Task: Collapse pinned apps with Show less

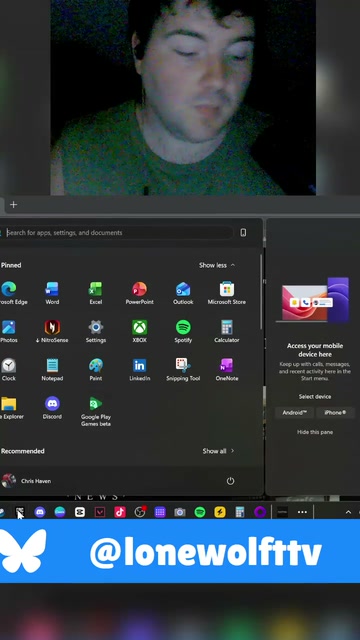Action: click(217, 265)
